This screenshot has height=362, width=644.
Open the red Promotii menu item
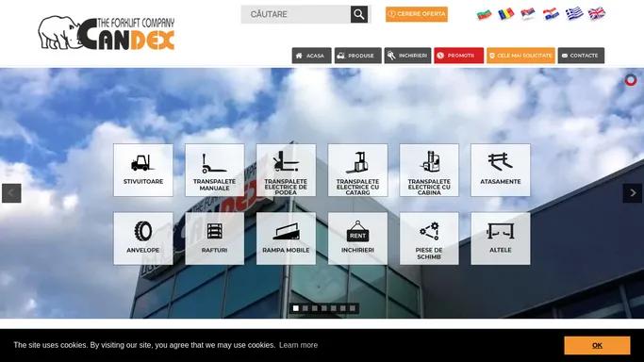(x=459, y=56)
